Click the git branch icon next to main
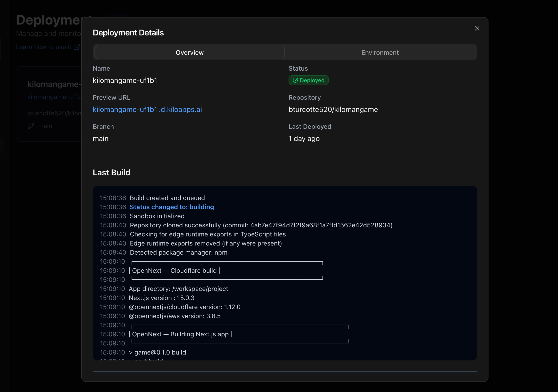558x392 pixels. 31,126
